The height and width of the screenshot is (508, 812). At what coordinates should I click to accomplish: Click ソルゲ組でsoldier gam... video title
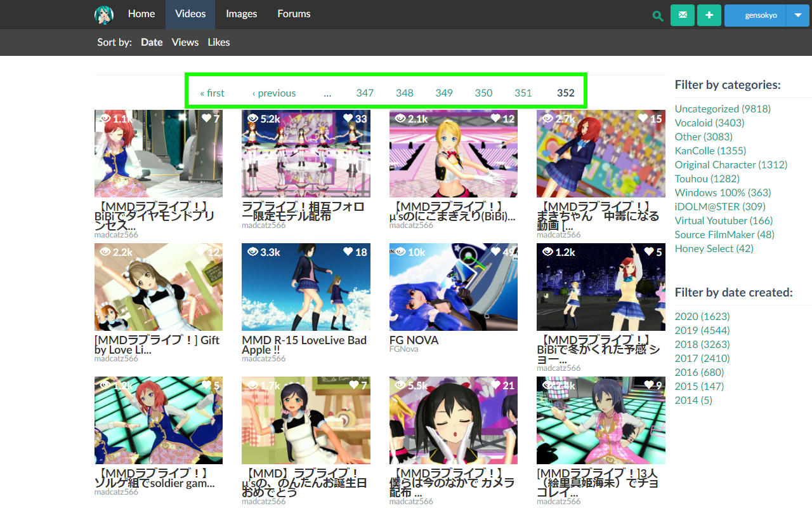[x=155, y=478]
